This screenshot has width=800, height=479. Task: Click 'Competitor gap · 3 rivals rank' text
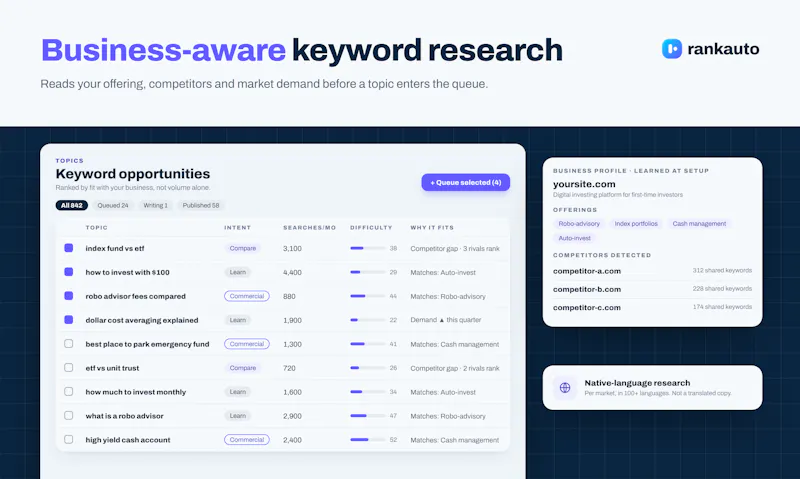pos(455,248)
